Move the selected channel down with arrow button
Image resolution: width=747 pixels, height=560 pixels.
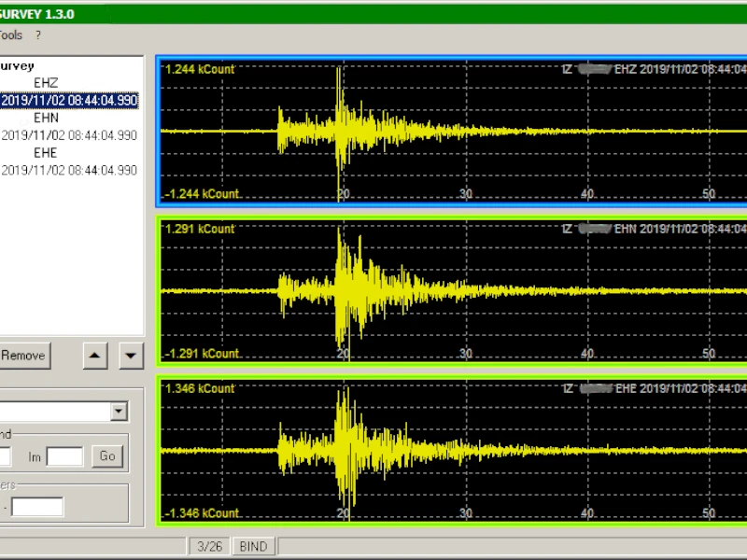pyautogui.click(x=130, y=356)
